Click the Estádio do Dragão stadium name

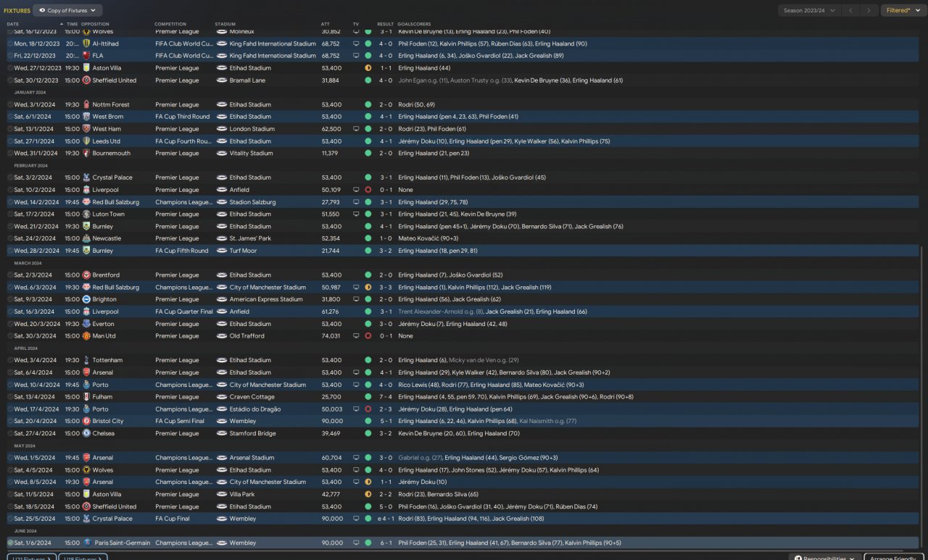coord(254,409)
